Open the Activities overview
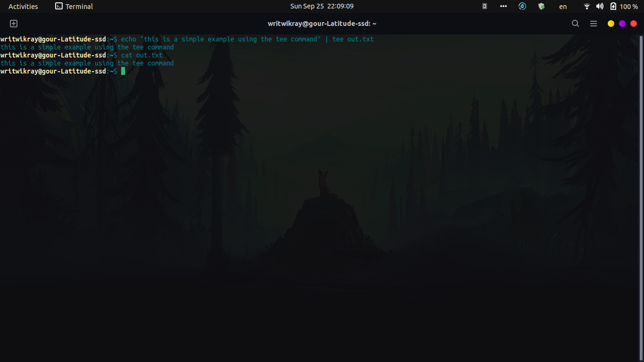The width and height of the screenshot is (644, 362). 22,6
